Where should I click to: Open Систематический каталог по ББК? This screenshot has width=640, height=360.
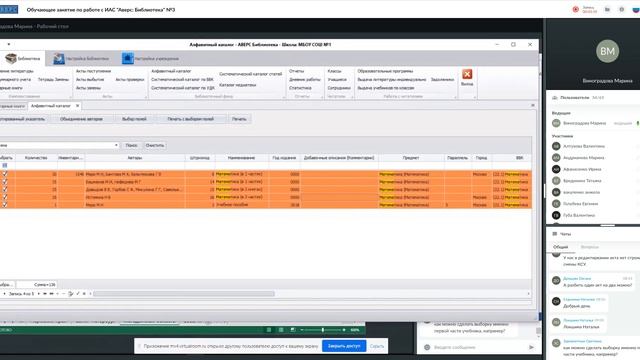(x=182, y=80)
